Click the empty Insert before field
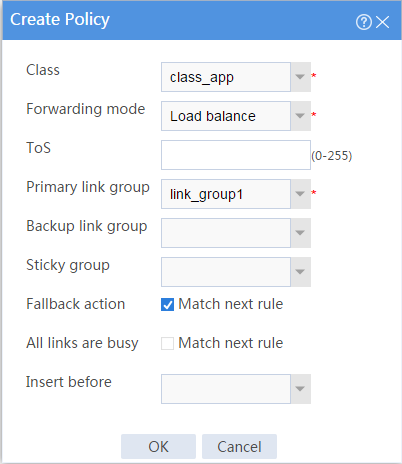This screenshot has width=402, height=464. click(x=226, y=389)
